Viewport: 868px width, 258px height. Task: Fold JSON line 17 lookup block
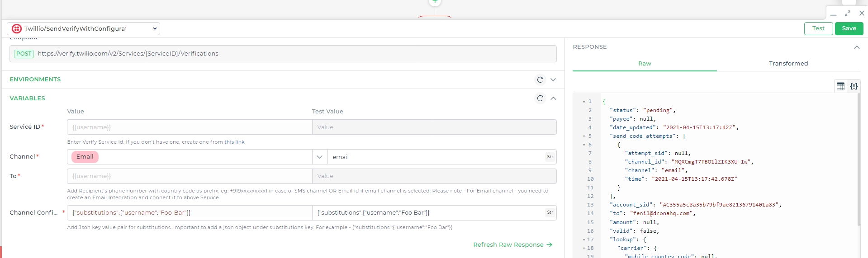[584, 240]
